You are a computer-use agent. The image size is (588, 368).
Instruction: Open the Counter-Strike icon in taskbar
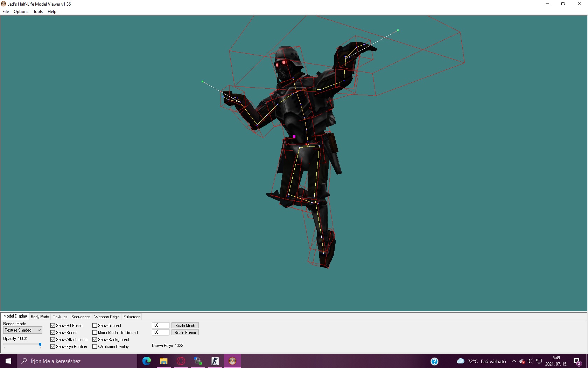215,361
